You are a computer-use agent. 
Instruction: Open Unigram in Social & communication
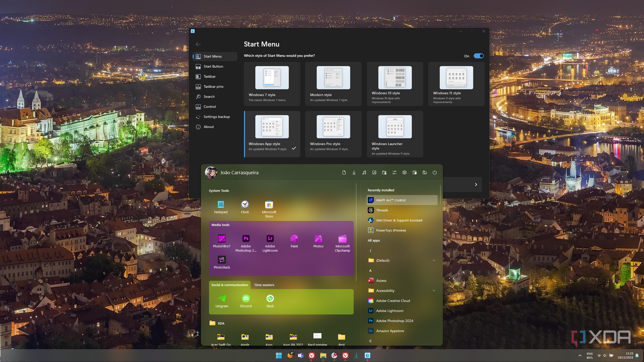pyautogui.click(x=222, y=301)
